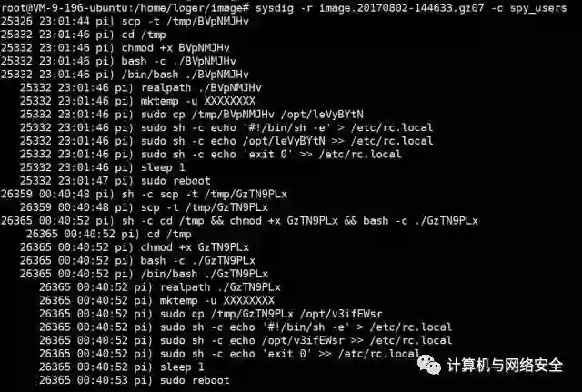Select the echo /opt/leVyBYtN rc.local line
Image resolution: width=582 pixels, height=392 pixels.
pyautogui.click(x=226, y=141)
